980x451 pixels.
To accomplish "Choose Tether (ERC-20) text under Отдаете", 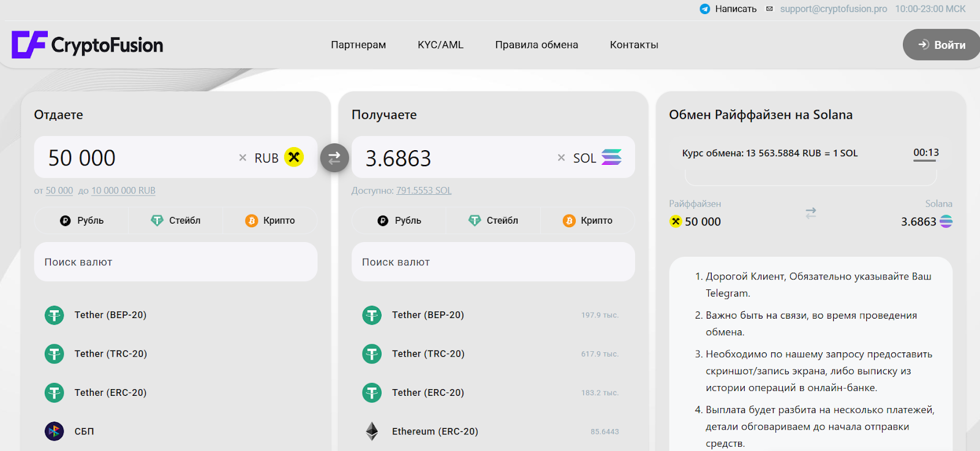I will (110, 393).
